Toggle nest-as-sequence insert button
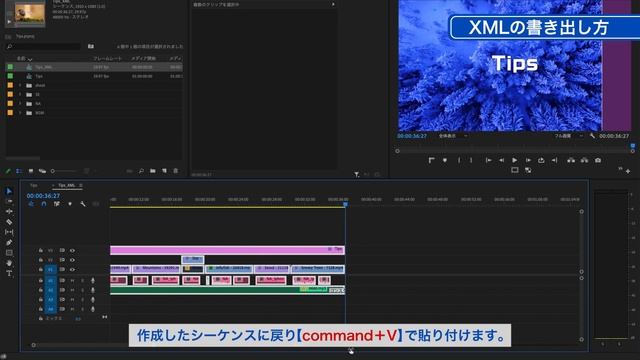 pyautogui.click(x=31, y=204)
